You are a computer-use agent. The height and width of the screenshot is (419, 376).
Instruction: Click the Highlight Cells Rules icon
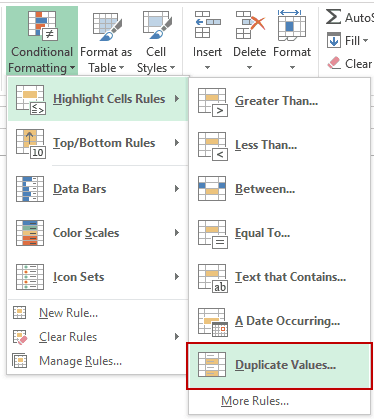30,99
